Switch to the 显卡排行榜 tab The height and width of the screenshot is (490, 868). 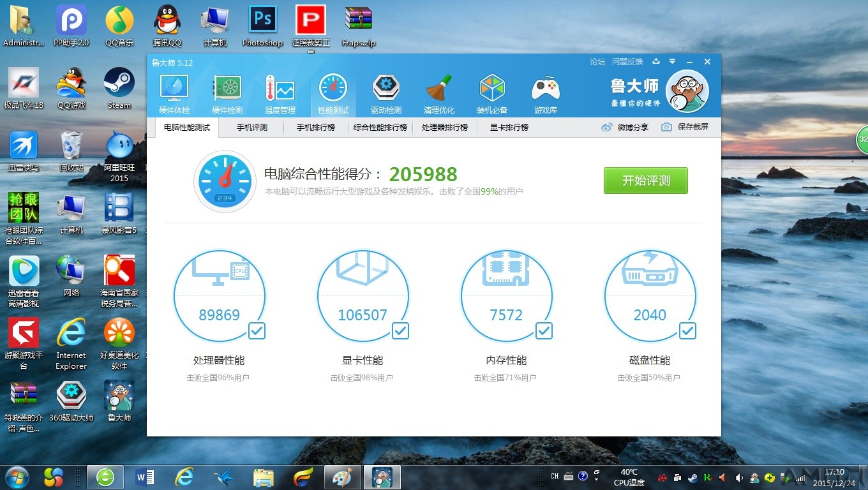509,128
